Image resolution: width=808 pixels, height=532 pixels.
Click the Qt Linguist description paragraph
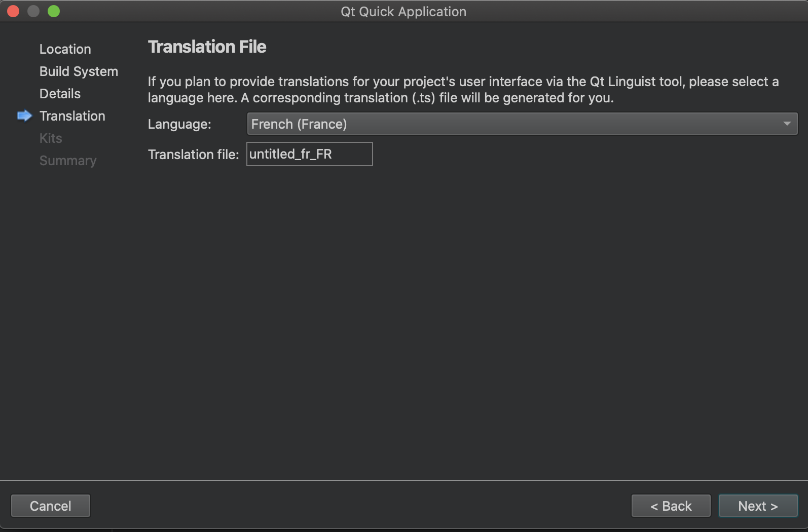(x=463, y=90)
